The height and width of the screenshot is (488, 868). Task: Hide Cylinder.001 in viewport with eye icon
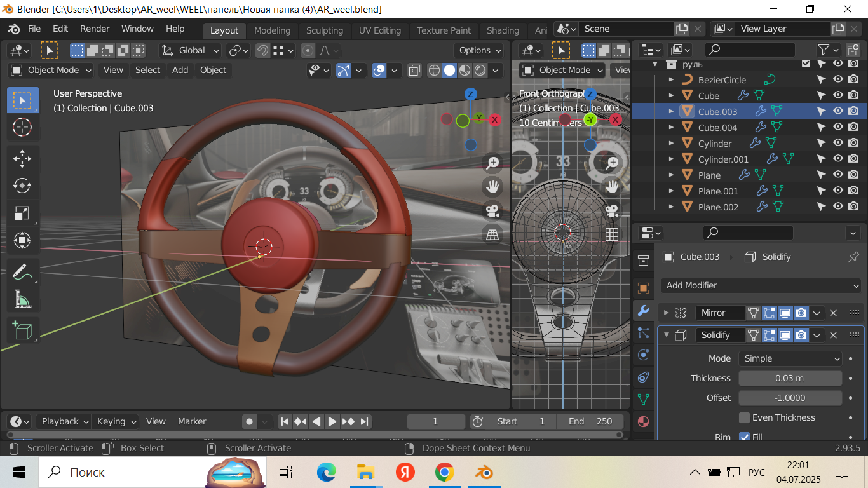(838, 159)
